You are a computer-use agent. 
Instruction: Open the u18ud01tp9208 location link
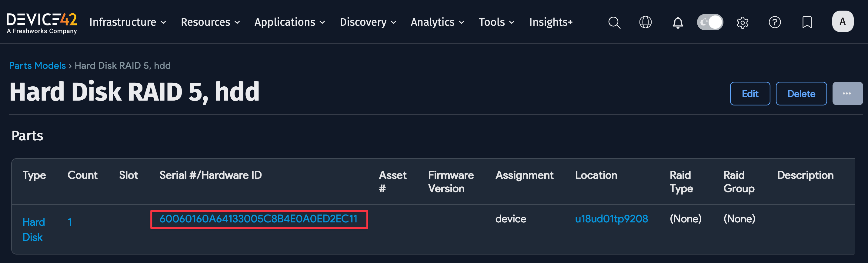[x=611, y=219]
